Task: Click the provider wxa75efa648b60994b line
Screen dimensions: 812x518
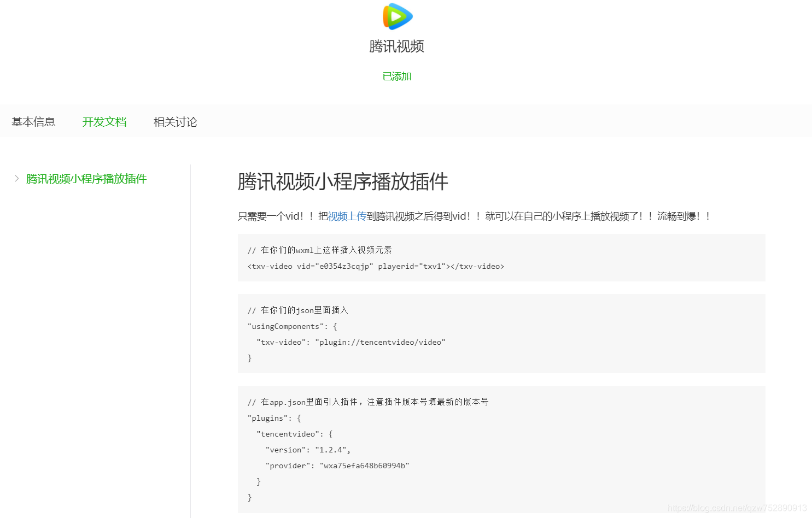Action: [x=337, y=466]
